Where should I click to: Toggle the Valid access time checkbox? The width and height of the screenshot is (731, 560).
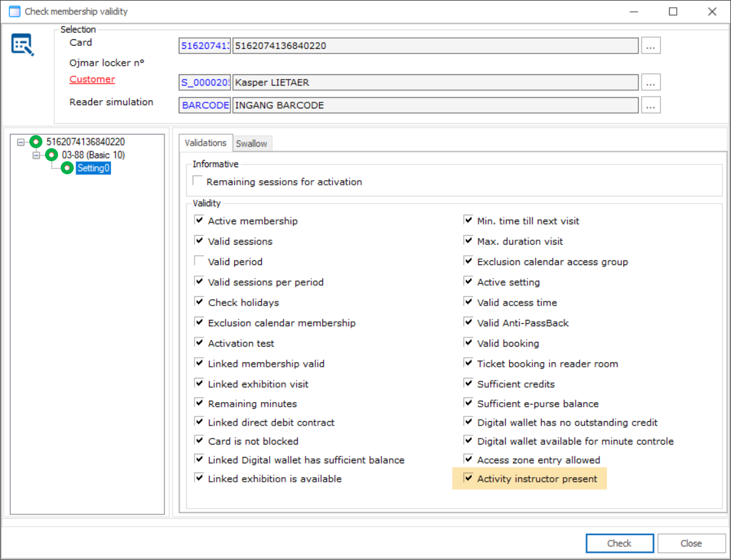tap(469, 302)
